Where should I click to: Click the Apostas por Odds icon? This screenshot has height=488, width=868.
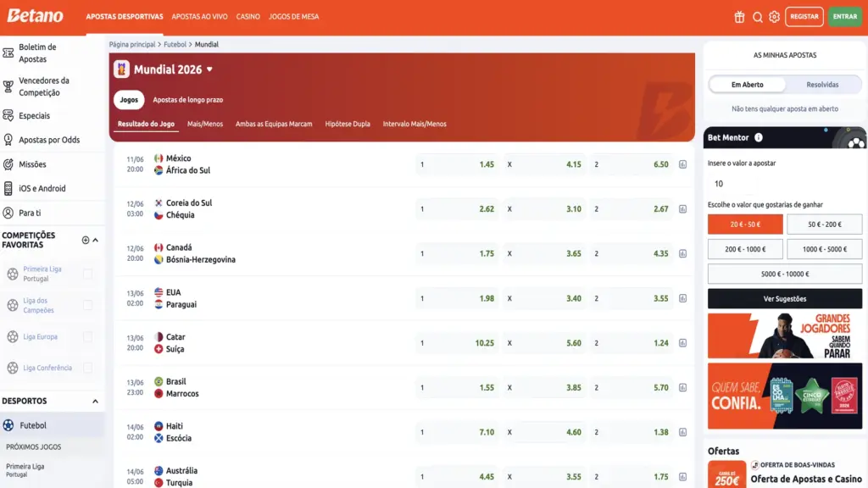coord(8,140)
